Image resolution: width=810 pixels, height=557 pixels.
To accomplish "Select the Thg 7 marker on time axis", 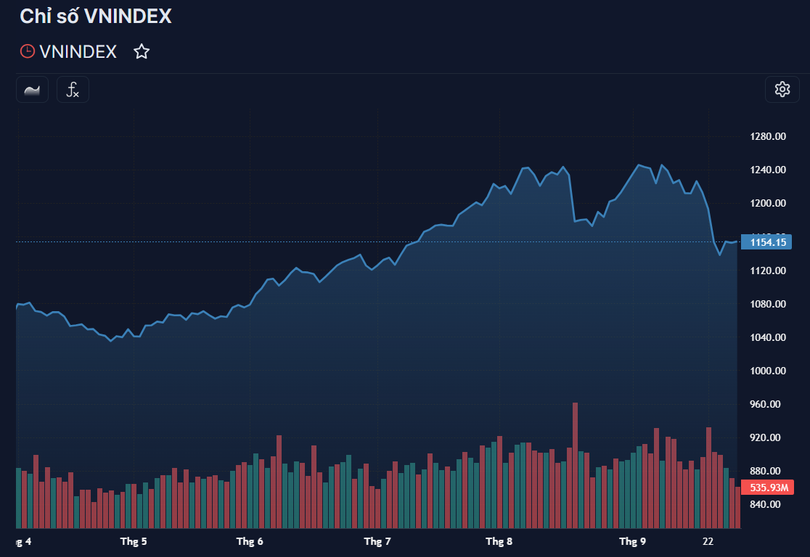I will [377, 541].
